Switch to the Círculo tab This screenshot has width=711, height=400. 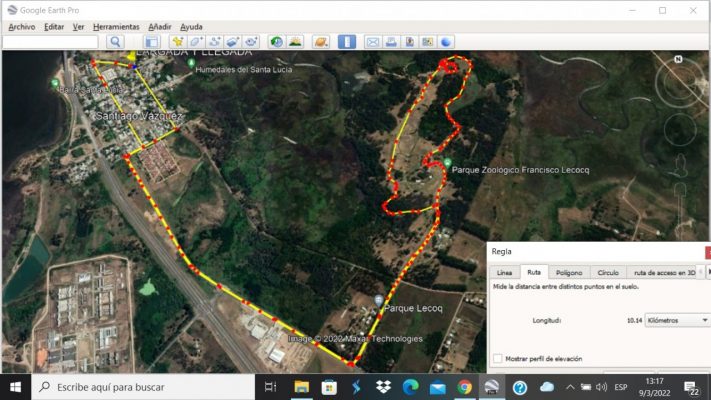[x=608, y=273]
